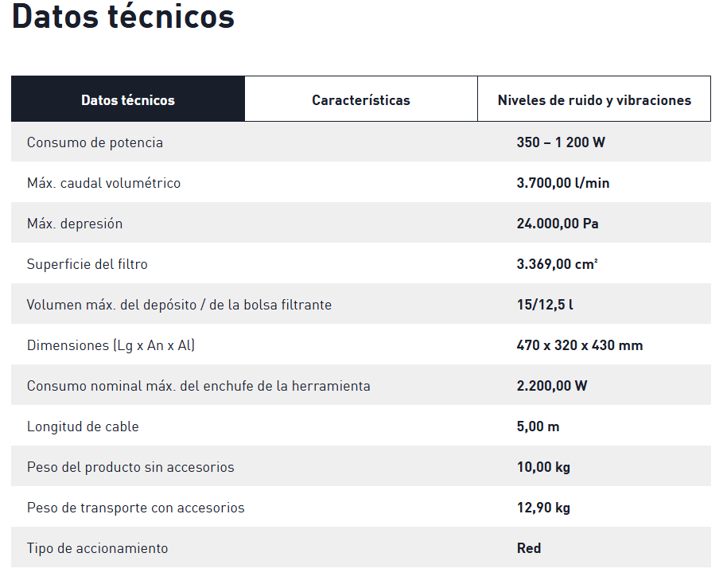This screenshot has width=727, height=588.
Task: Click the large Datos técnicos page heading
Action: tap(123, 18)
